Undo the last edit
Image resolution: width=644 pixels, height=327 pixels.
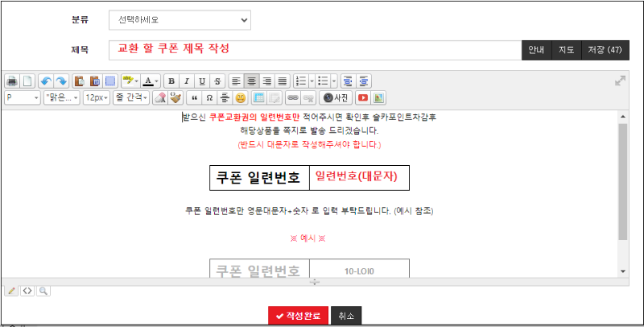(x=46, y=81)
